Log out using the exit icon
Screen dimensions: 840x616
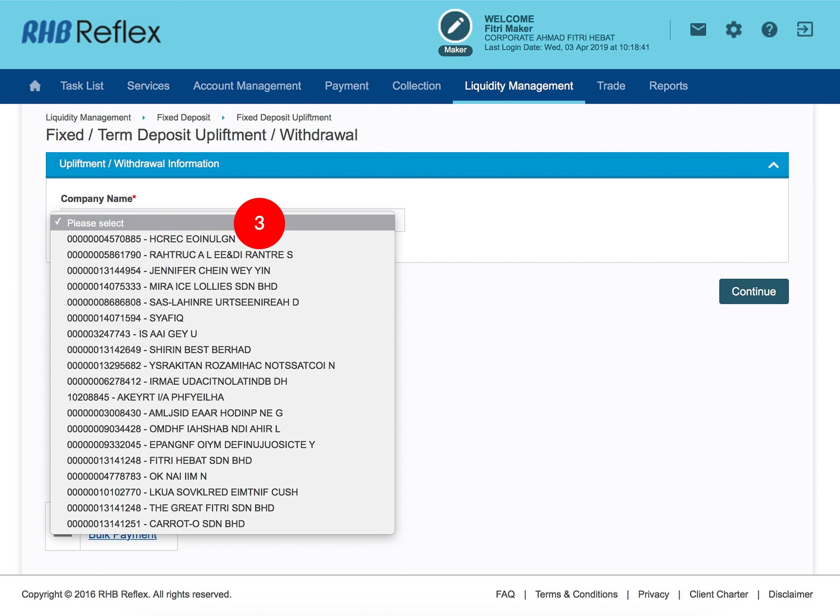(805, 29)
